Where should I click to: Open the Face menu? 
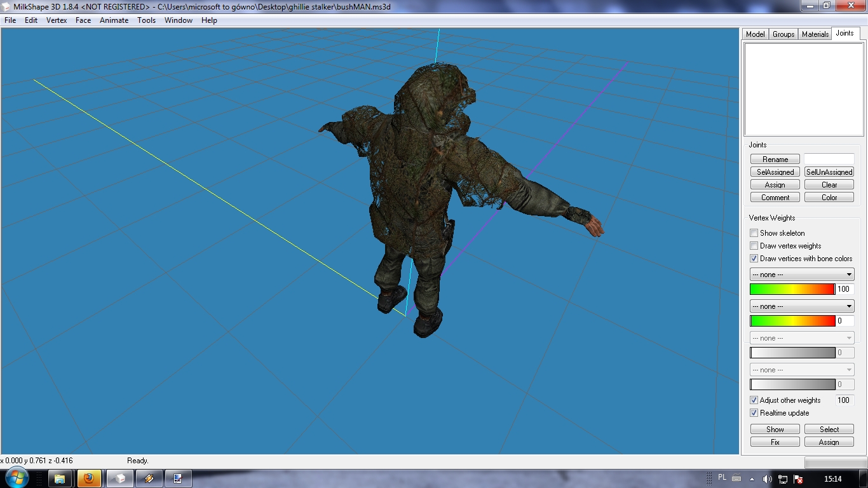(x=83, y=20)
